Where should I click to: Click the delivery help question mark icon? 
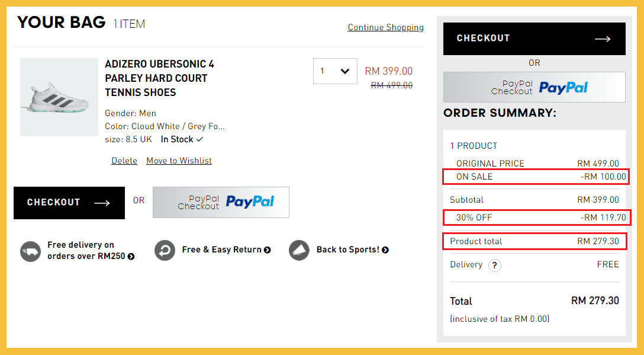tap(494, 265)
